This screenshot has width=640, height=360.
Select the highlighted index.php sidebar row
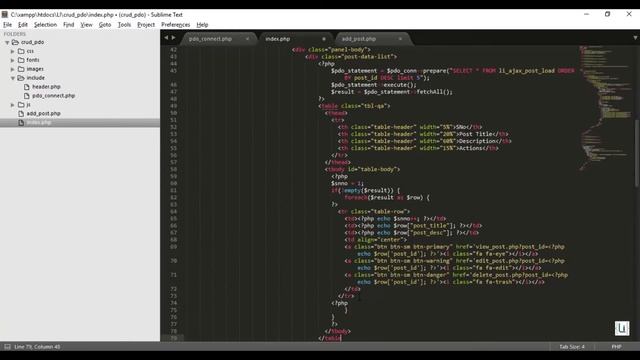pyautogui.click(x=80, y=122)
